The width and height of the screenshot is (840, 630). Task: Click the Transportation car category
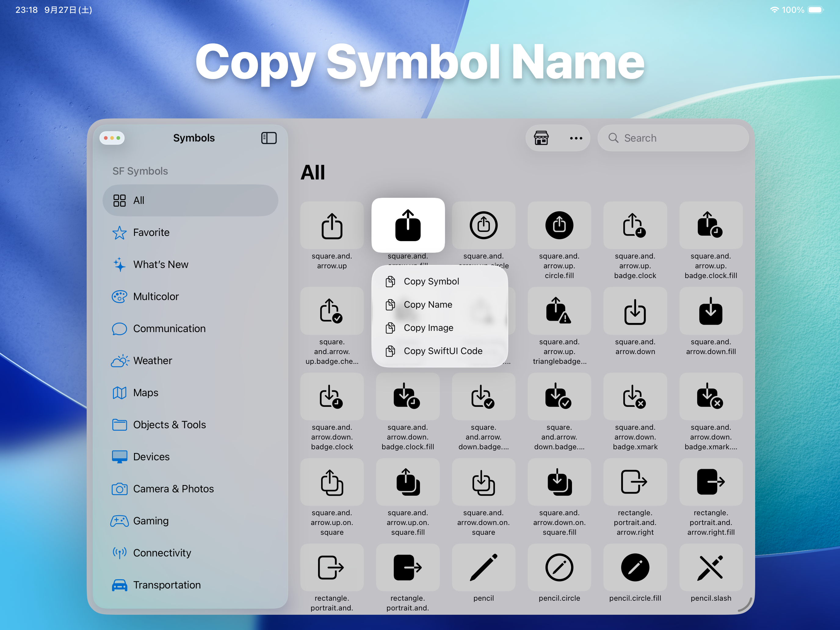(166, 585)
